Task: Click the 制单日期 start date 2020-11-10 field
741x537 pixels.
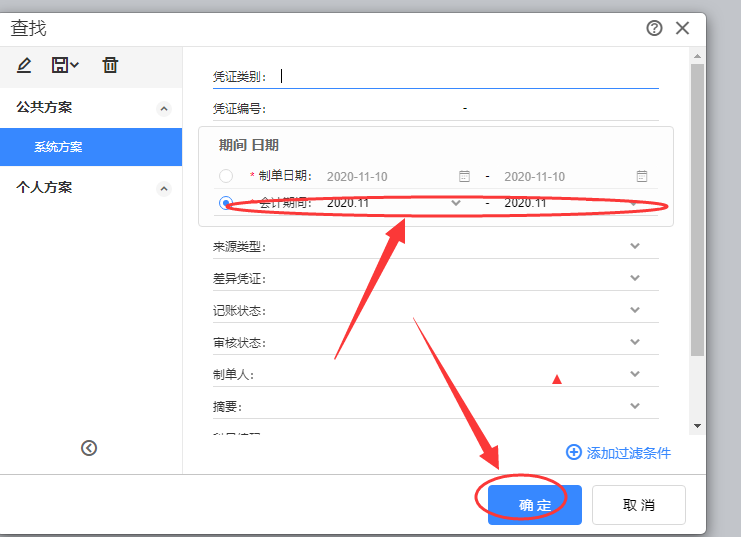Action: click(x=357, y=177)
